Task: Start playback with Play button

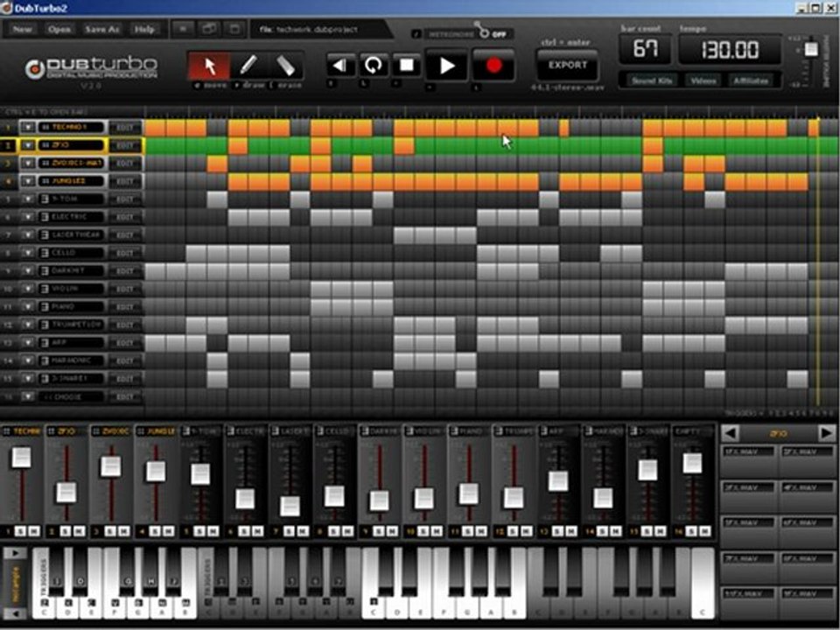Action: [x=446, y=66]
